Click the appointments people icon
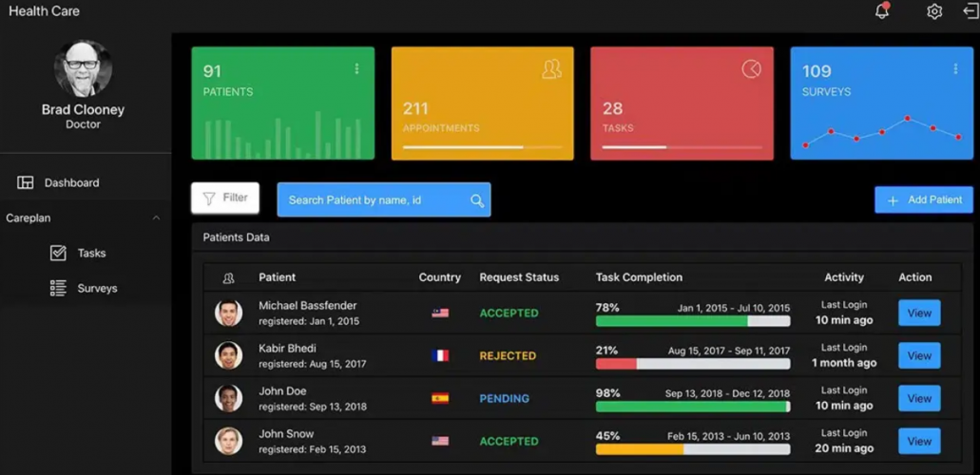The image size is (980, 475). pyautogui.click(x=551, y=69)
